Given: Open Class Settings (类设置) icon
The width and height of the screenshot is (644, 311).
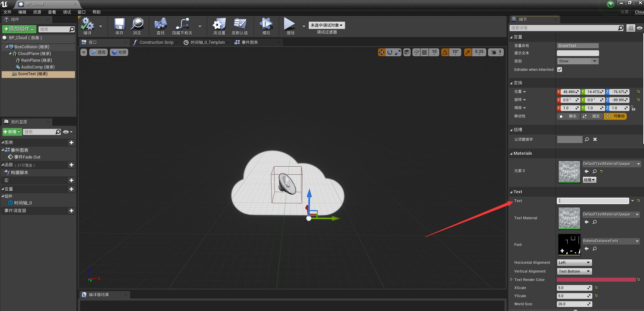Looking at the screenshot, I should pyautogui.click(x=219, y=25).
